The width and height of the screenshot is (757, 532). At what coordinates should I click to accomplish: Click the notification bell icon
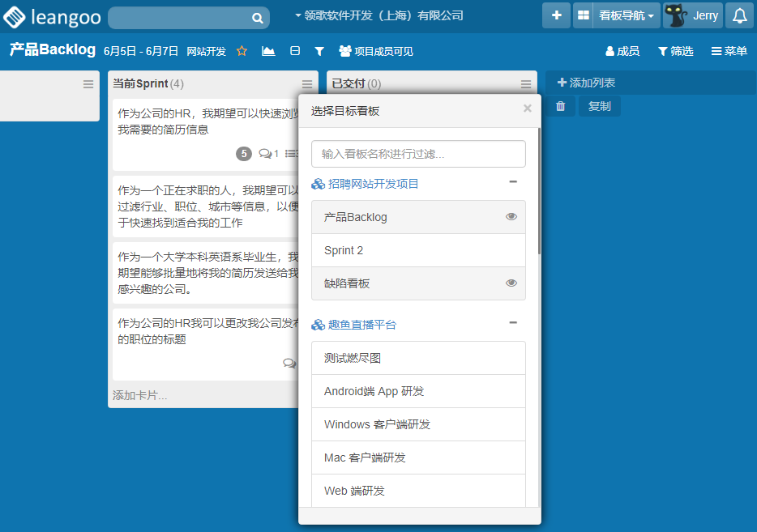pos(738,15)
